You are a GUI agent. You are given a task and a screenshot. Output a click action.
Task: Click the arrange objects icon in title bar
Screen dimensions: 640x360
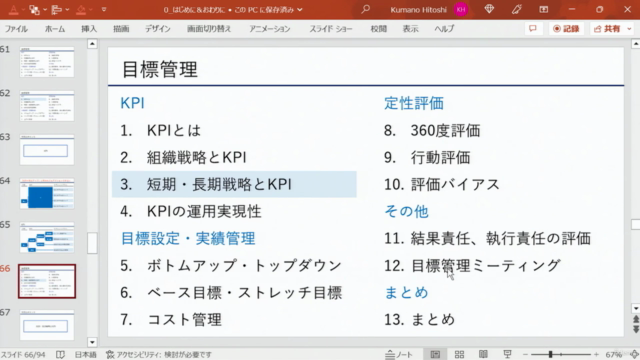click(35, 9)
